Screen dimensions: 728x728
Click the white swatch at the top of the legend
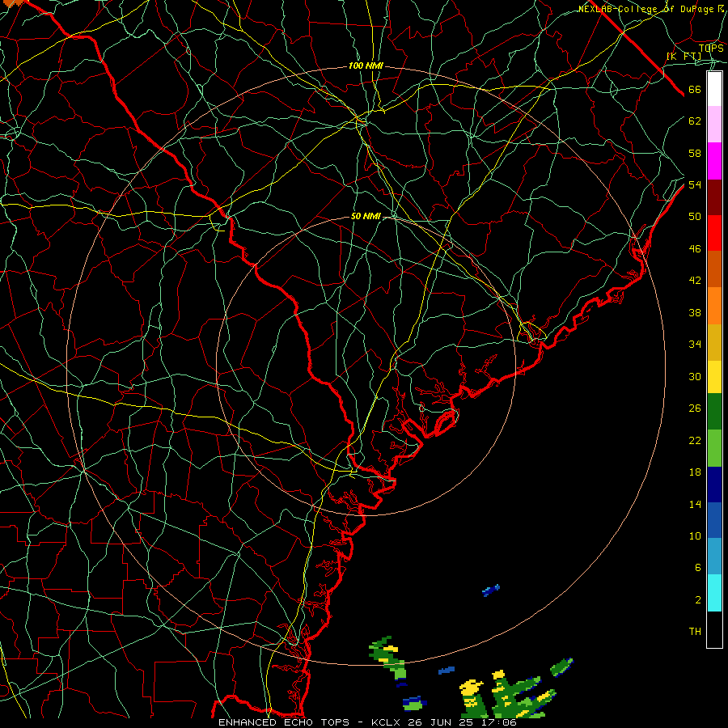coord(714,89)
